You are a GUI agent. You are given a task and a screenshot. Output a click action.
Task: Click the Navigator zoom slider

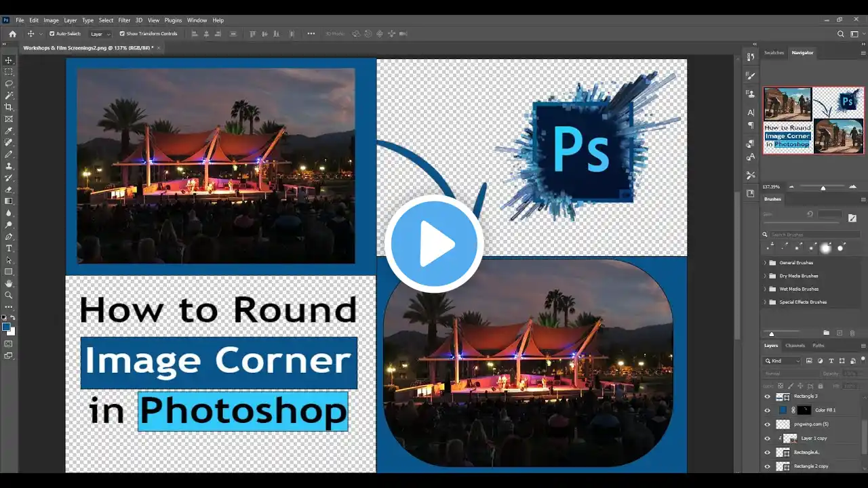click(823, 187)
